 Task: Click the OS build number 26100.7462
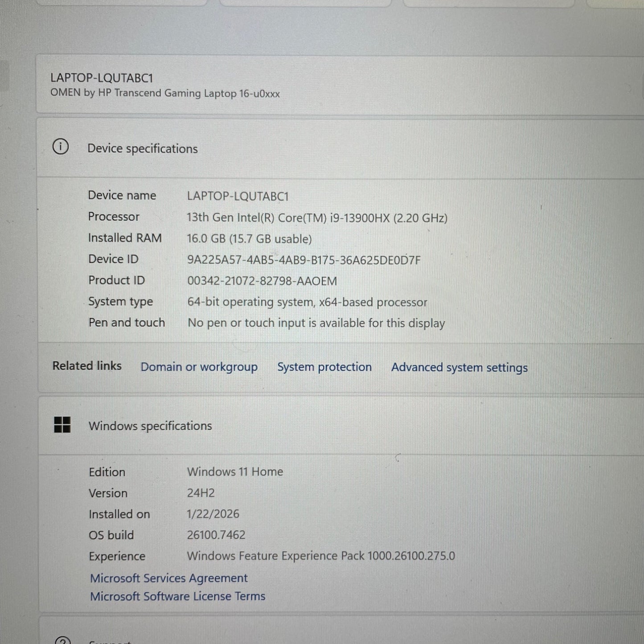[216, 535]
